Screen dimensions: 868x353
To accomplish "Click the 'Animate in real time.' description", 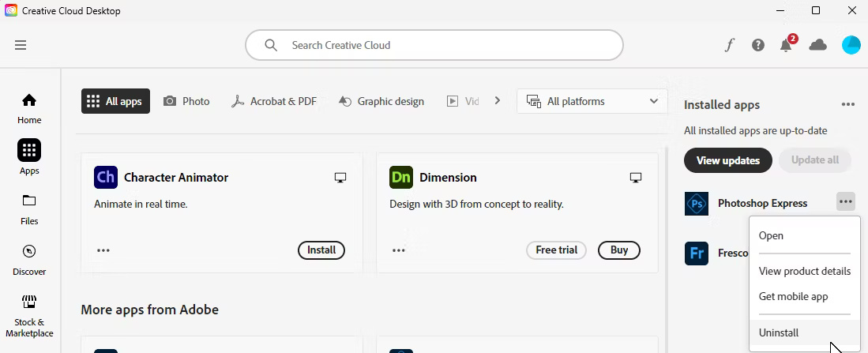I will [x=141, y=205].
